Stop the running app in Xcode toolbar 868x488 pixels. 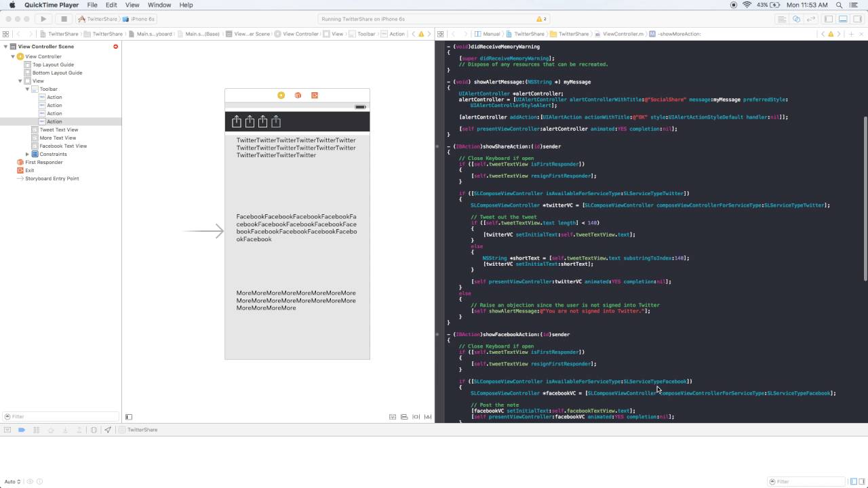click(64, 19)
